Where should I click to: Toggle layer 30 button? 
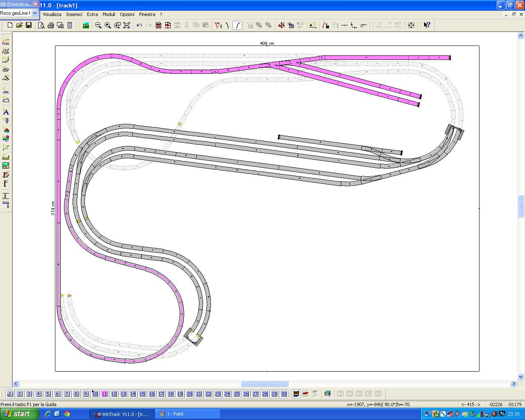pyautogui.click(x=283, y=394)
